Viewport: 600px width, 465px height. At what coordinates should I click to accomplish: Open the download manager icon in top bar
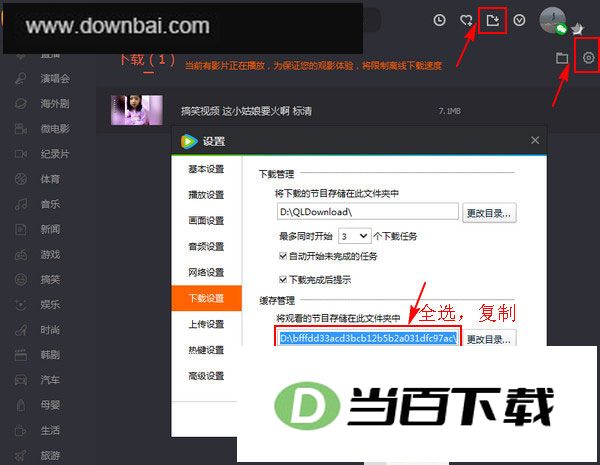tap(492, 20)
